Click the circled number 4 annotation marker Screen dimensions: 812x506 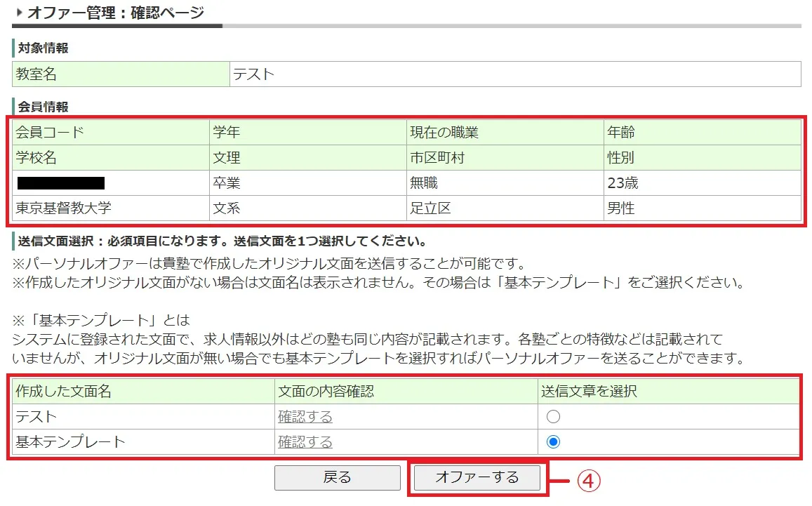[589, 480]
